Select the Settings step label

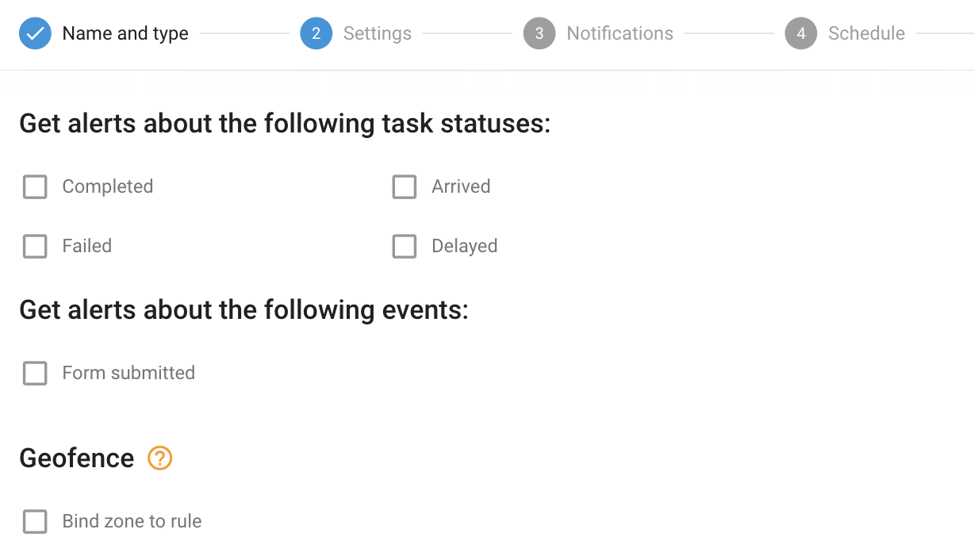378,33
